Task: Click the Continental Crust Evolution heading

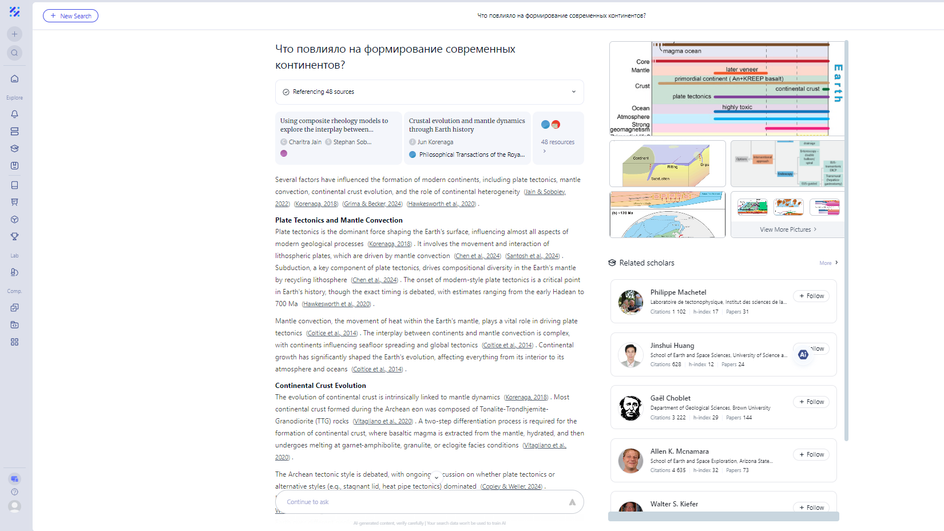Action: point(320,385)
